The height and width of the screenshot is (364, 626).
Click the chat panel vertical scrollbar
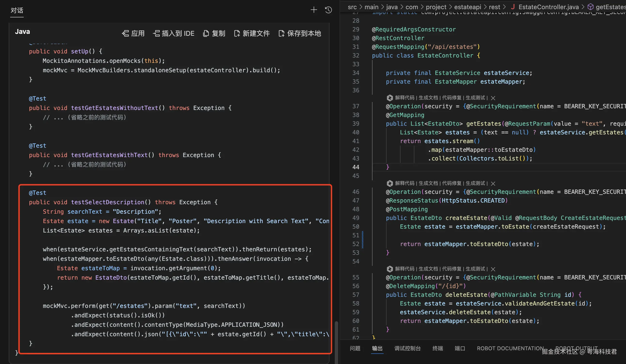[x=336, y=343]
